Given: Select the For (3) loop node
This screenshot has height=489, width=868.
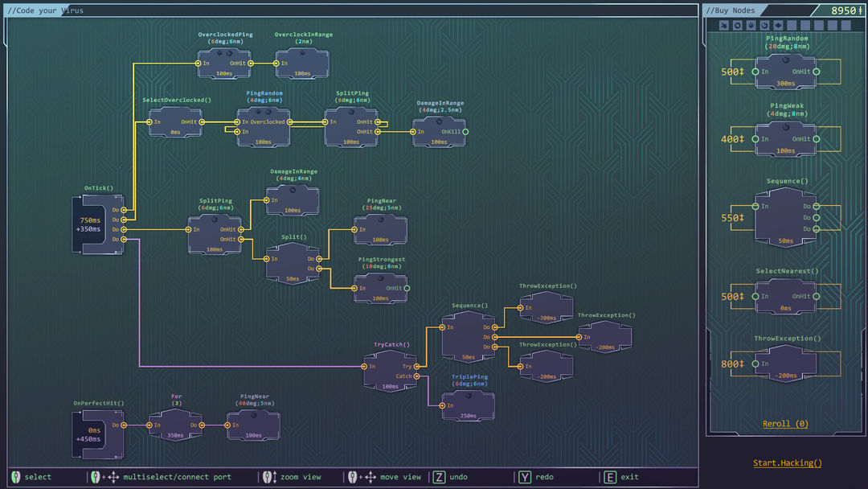Looking at the screenshot, I should point(175,425).
